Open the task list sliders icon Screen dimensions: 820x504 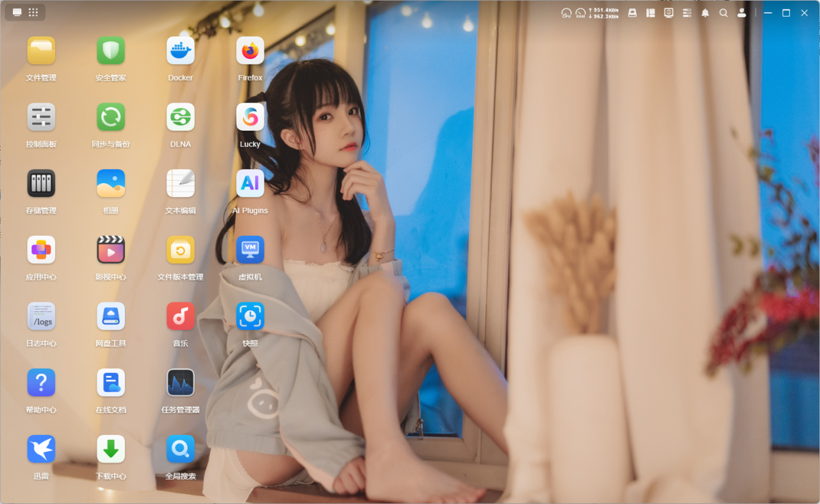tap(687, 13)
